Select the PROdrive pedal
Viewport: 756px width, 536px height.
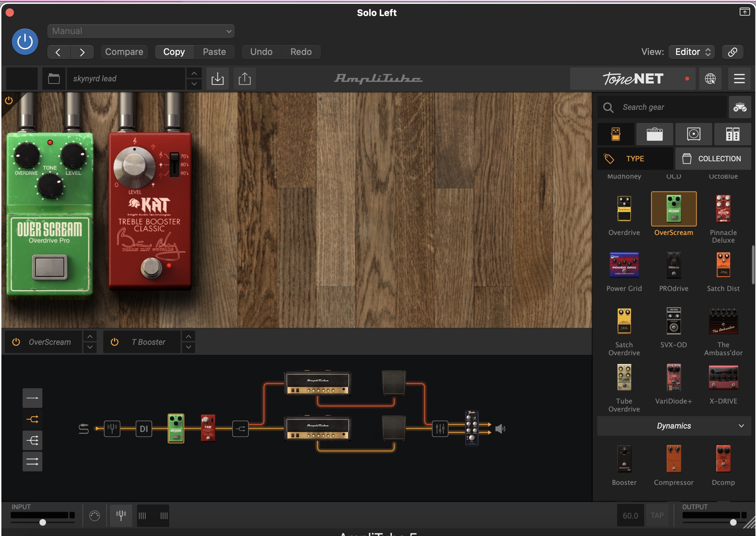tap(674, 265)
